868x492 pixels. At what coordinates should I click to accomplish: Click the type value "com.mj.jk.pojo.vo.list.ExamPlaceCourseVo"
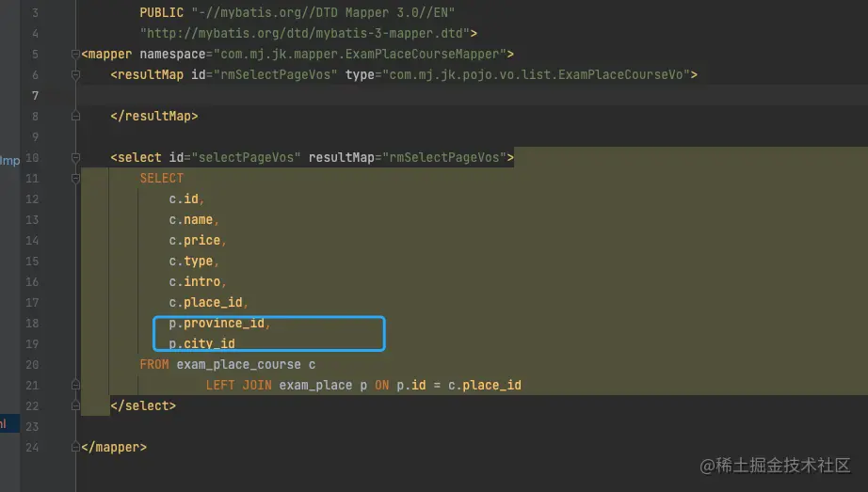(x=537, y=74)
